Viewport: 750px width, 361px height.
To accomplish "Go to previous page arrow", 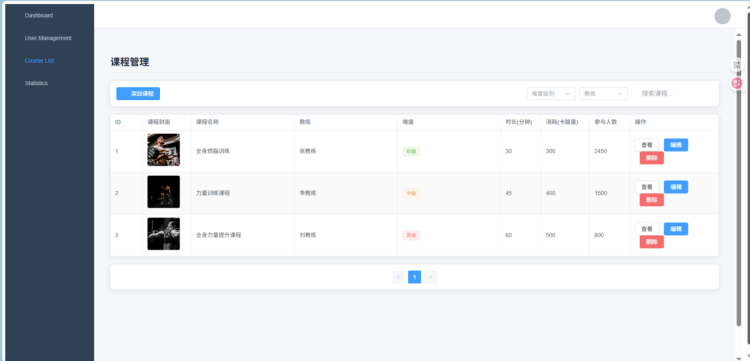I will click(398, 277).
